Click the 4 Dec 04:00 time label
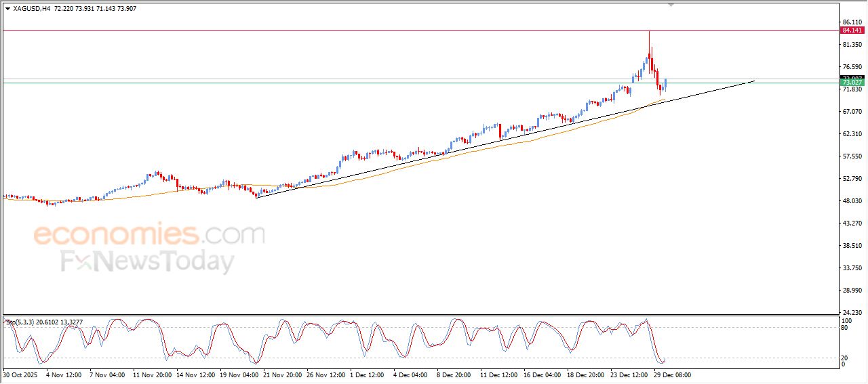Image resolution: width=868 pixels, height=384 pixels. (x=410, y=374)
